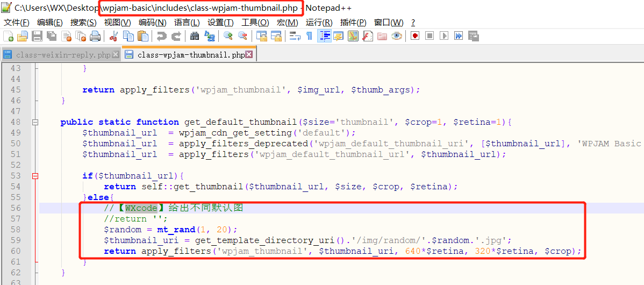Image resolution: width=644 pixels, height=285 pixels.
Task: Open the 编码(N) menu
Action: coord(152,23)
